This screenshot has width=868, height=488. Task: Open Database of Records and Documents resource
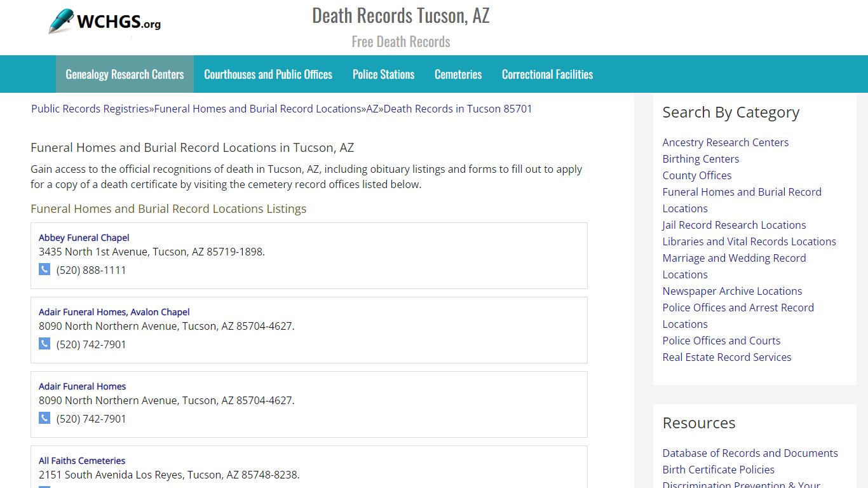[x=750, y=453]
